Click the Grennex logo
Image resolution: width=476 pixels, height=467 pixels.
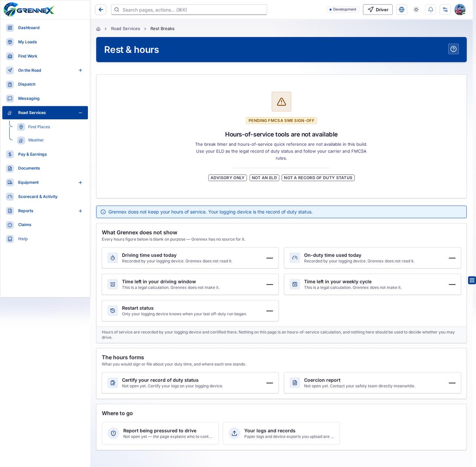point(29,10)
